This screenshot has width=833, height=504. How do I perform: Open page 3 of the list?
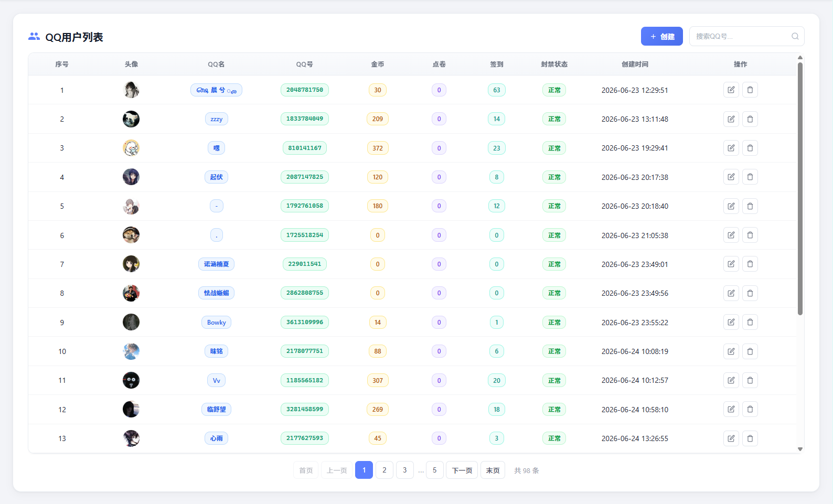pyautogui.click(x=404, y=470)
